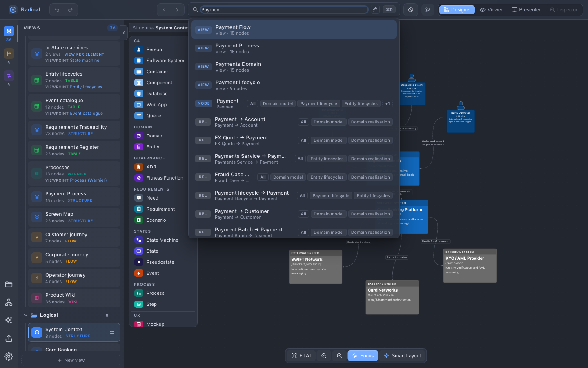Select the State Machine palette element

coord(163,240)
